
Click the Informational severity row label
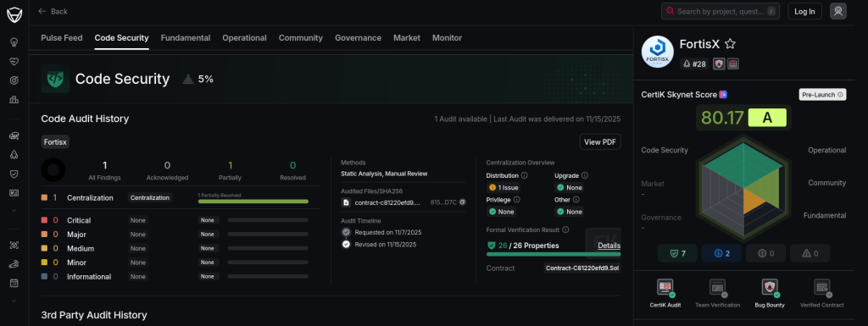coord(89,276)
